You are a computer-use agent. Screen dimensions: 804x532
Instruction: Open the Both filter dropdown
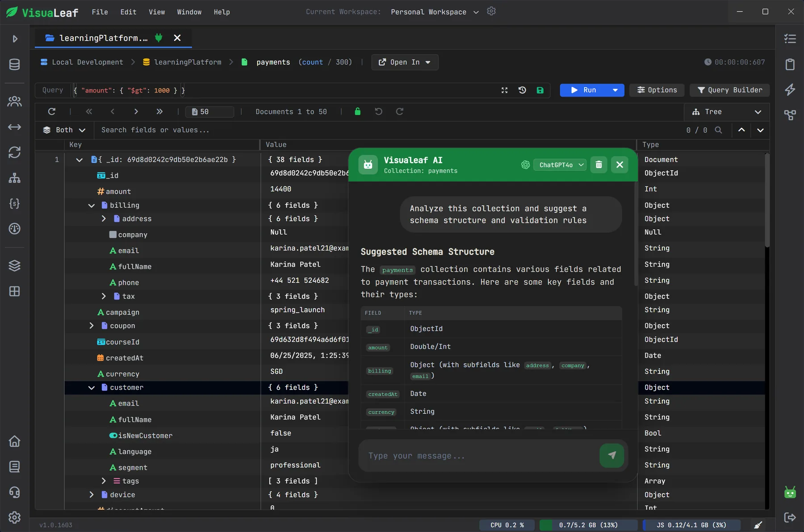click(x=64, y=130)
